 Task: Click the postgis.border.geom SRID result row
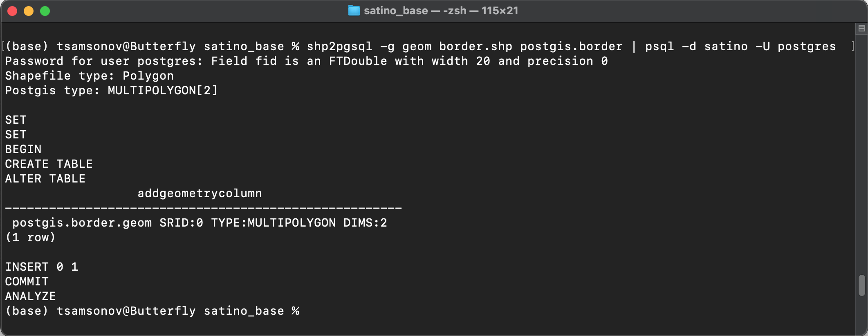point(200,223)
